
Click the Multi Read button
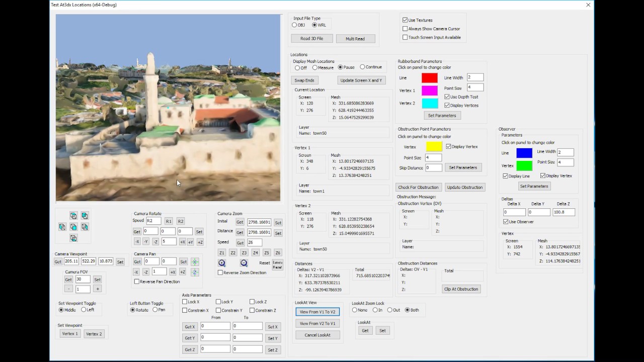point(355,39)
